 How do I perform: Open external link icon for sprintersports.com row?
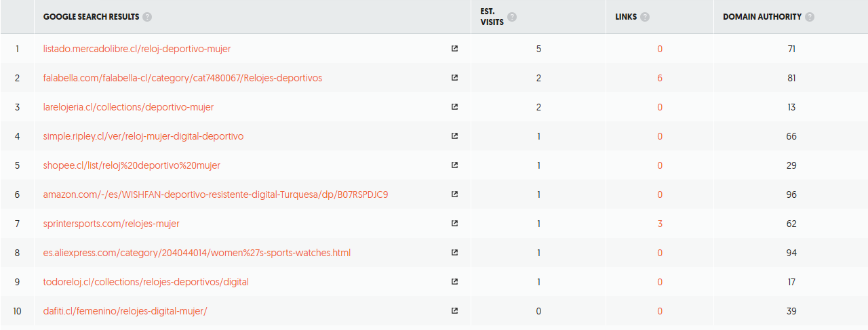(454, 224)
